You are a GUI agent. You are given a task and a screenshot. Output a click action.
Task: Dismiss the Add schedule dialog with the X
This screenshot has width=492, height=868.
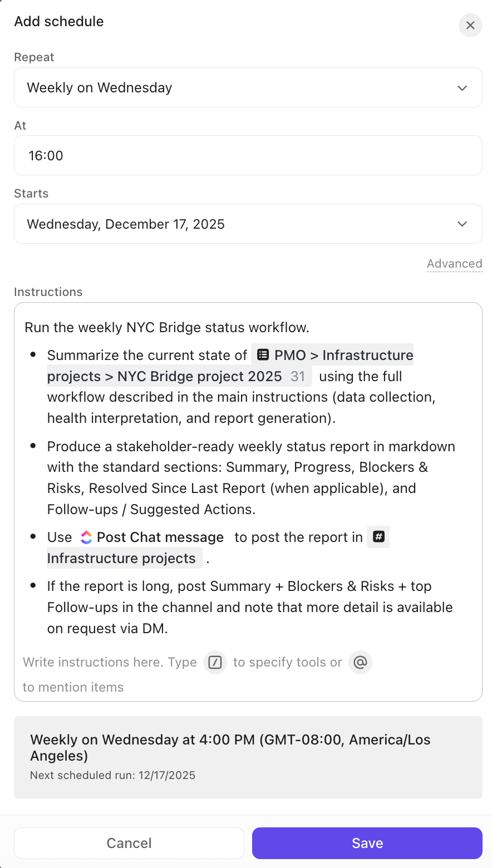[x=470, y=26]
